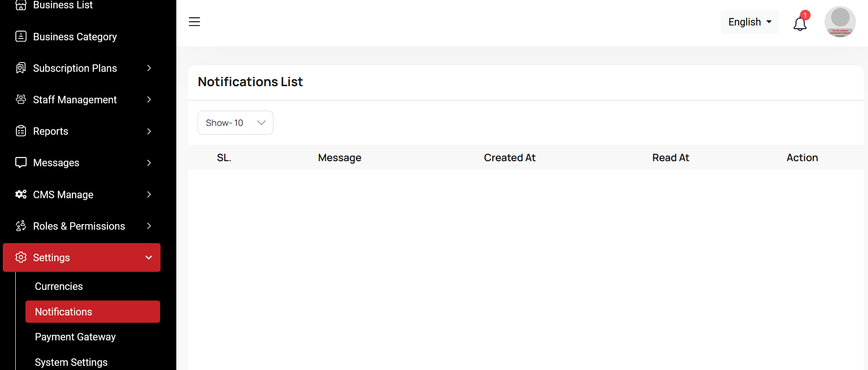Open the Show-10 entries dropdown

point(235,123)
